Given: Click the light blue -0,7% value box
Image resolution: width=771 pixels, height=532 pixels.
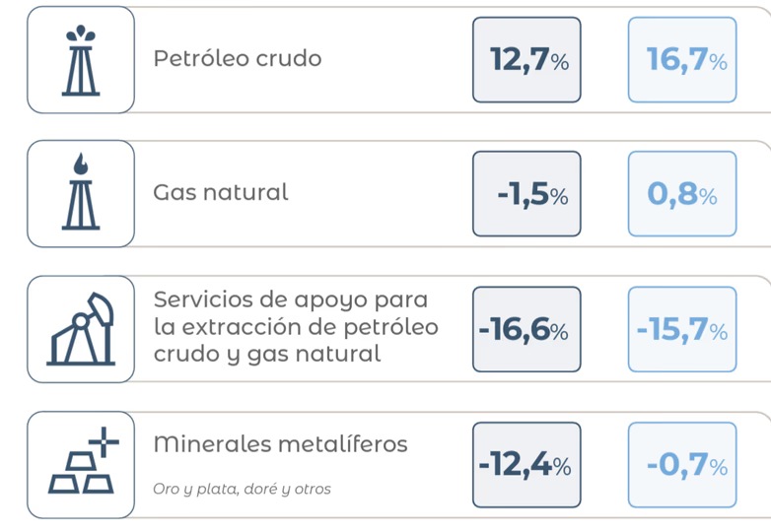Looking at the screenshot, I should [682, 465].
